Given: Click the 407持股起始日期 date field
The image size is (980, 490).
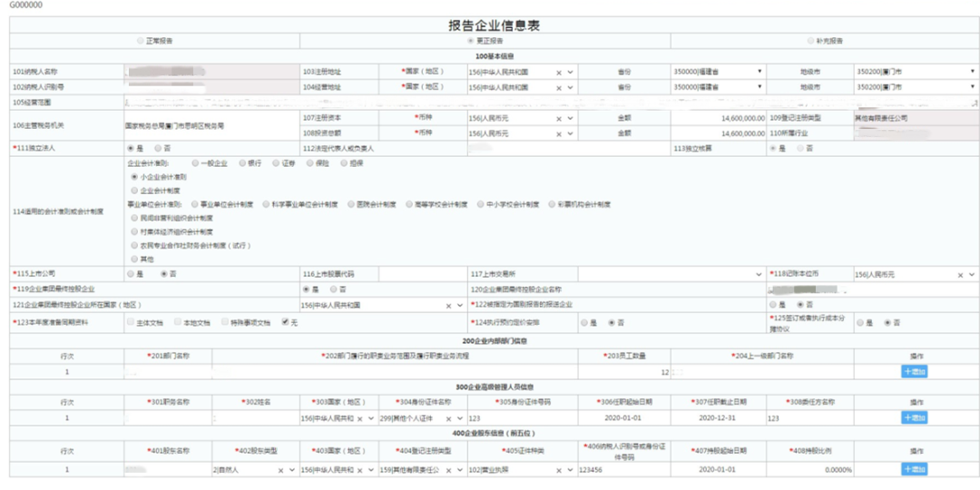Looking at the screenshot, I should click(719, 469).
